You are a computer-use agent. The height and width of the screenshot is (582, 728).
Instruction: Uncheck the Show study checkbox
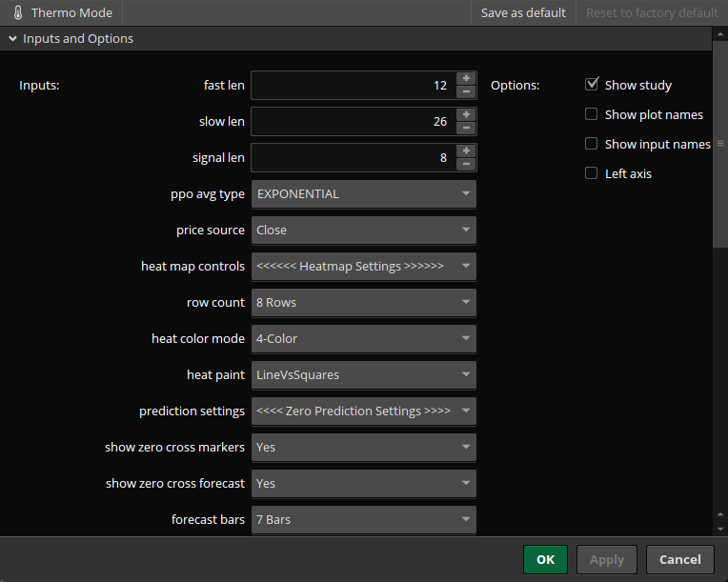(x=592, y=85)
